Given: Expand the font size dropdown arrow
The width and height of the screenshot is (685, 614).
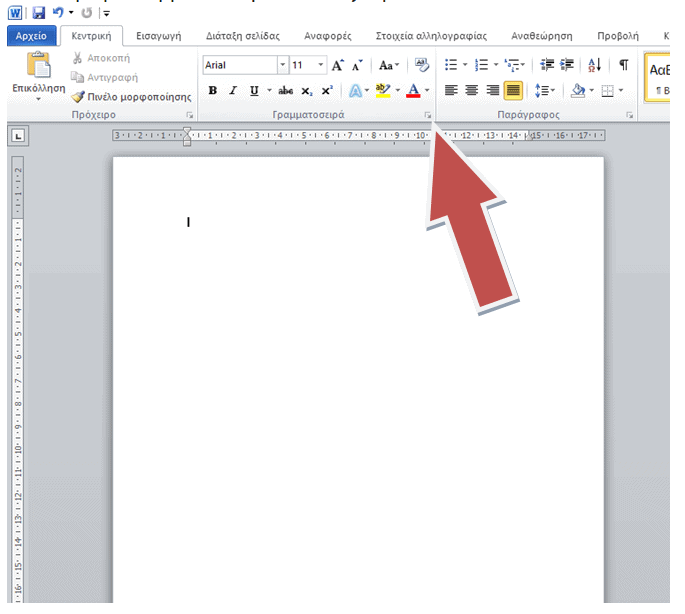Looking at the screenshot, I should tap(321, 65).
